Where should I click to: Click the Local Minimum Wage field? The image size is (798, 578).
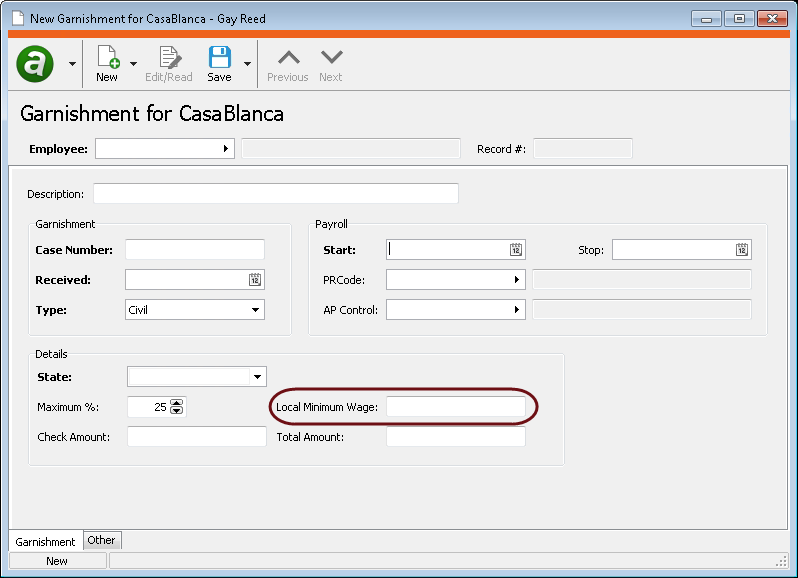pyautogui.click(x=455, y=407)
